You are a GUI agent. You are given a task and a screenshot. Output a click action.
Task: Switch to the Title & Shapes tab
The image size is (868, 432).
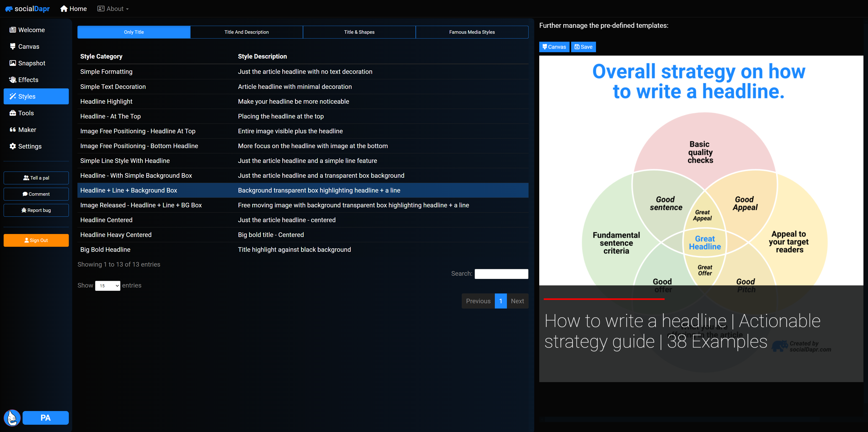(x=359, y=32)
